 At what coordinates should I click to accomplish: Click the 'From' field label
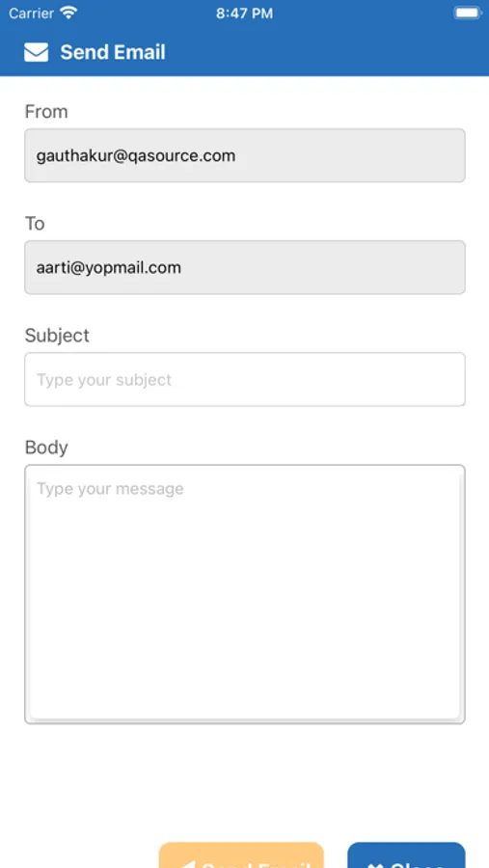(x=46, y=111)
